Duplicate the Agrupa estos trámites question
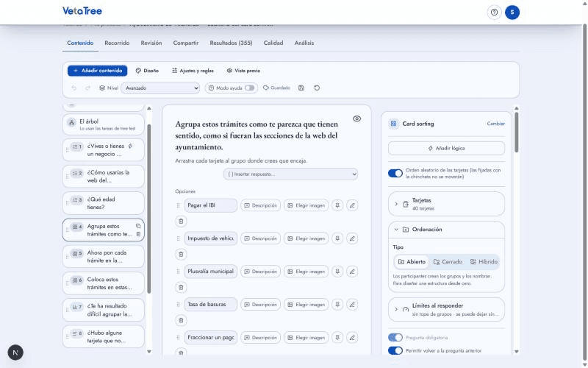The image size is (588, 368). coord(138,226)
